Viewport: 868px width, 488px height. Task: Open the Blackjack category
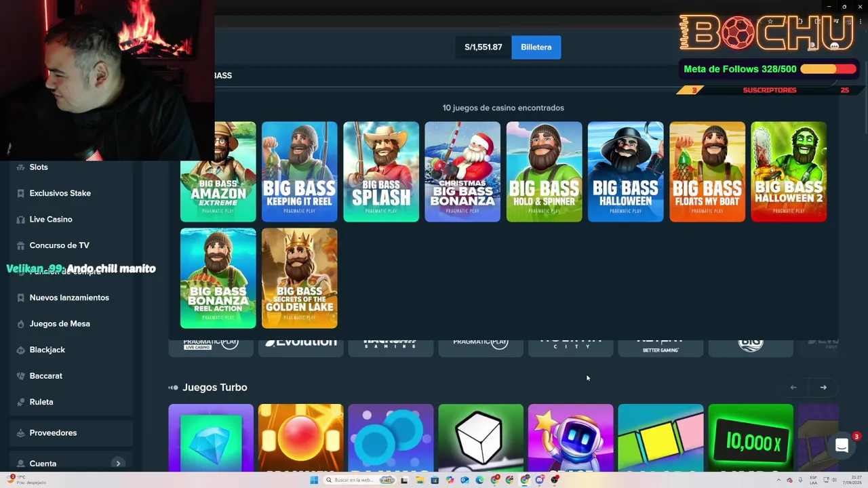click(47, 350)
